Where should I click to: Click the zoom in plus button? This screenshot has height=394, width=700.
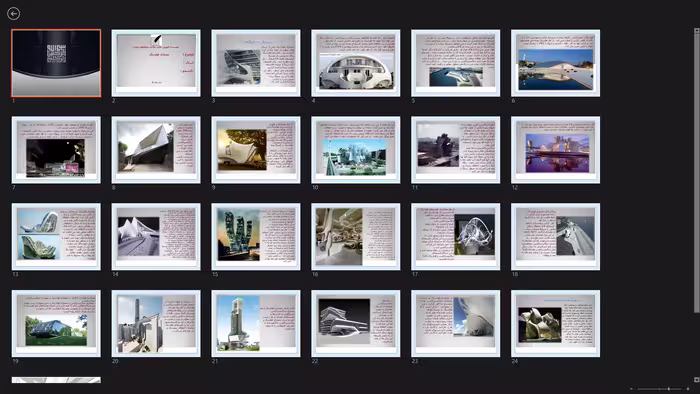[688, 389]
